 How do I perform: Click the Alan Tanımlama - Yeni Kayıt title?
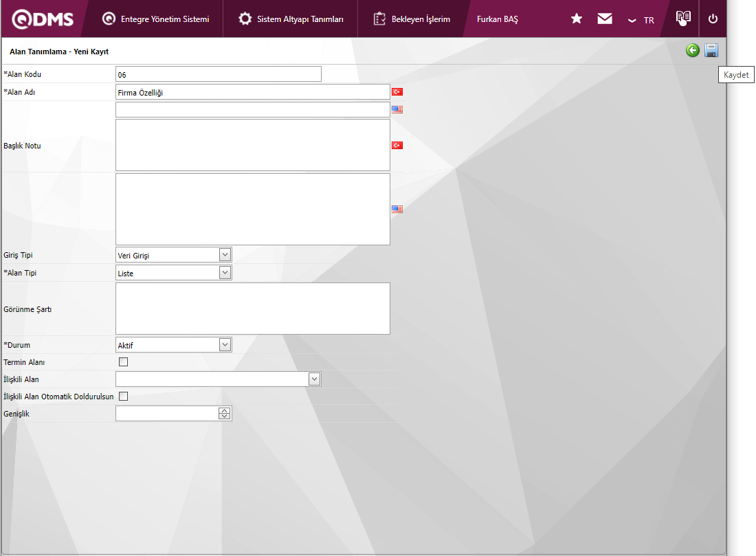tap(59, 52)
